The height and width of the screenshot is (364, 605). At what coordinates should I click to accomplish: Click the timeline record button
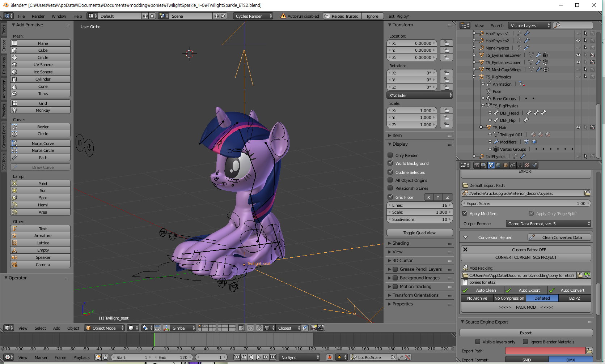329,357
